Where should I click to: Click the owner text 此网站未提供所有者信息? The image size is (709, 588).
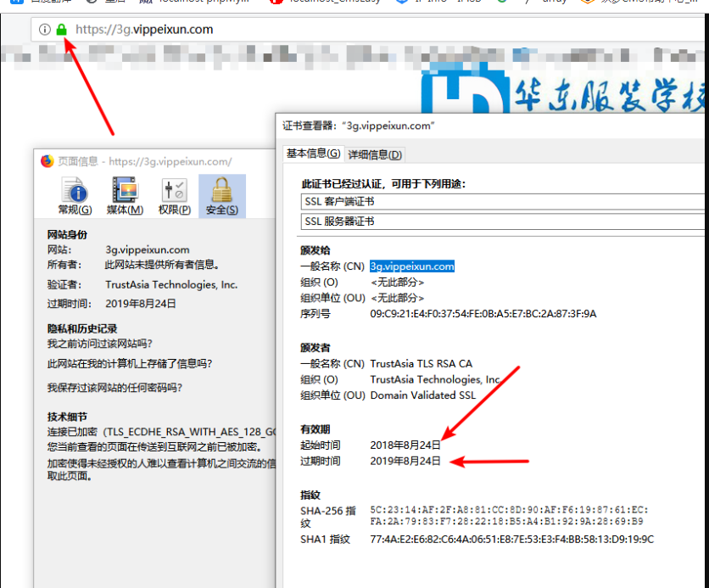(x=162, y=265)
